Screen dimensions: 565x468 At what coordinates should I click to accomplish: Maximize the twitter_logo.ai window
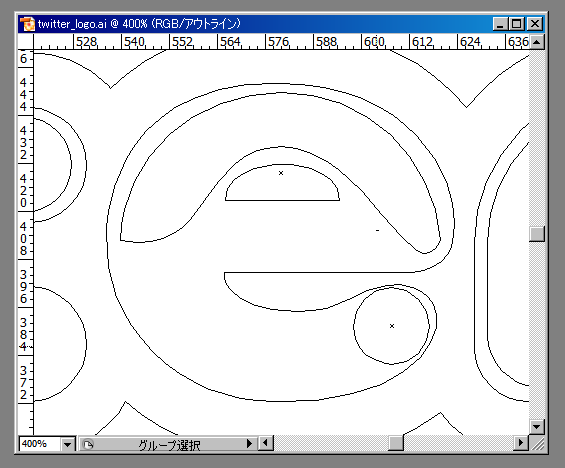517,24
